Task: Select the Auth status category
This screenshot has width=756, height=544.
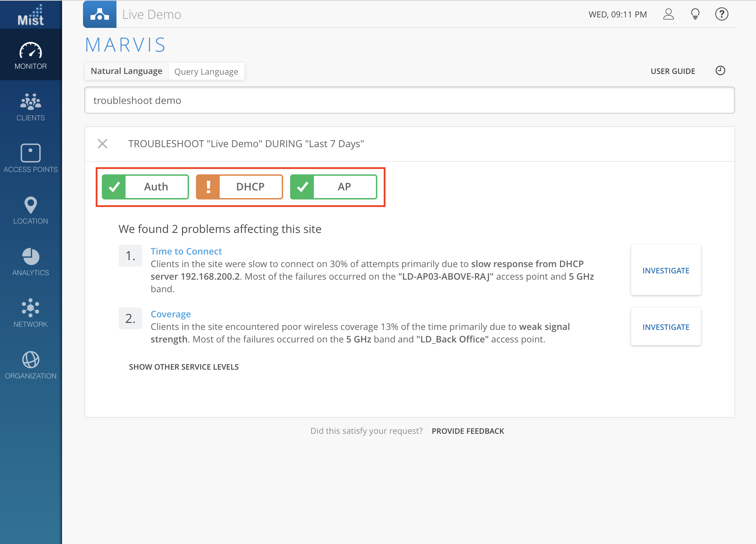Action: pyautogui.click(x=145, y=187)
